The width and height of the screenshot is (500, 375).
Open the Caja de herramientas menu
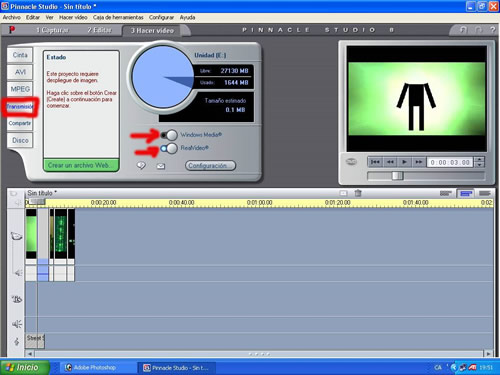118,17
